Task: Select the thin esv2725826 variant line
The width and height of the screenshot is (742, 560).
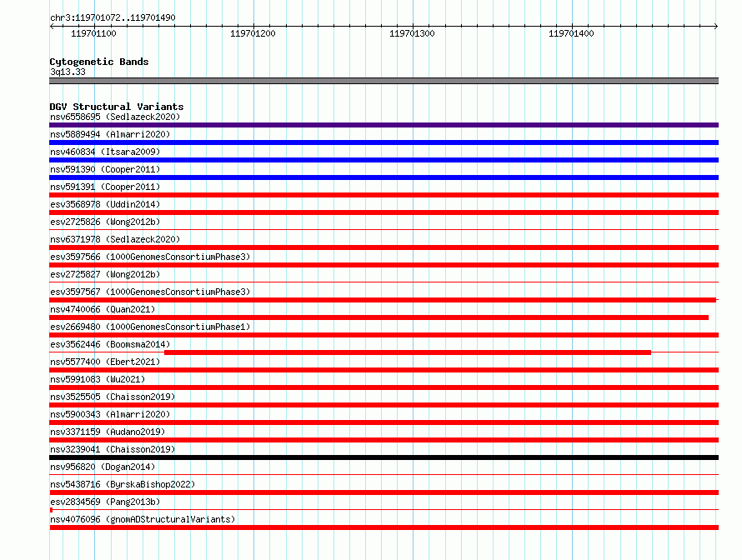Action: click(x=384, y=230)
